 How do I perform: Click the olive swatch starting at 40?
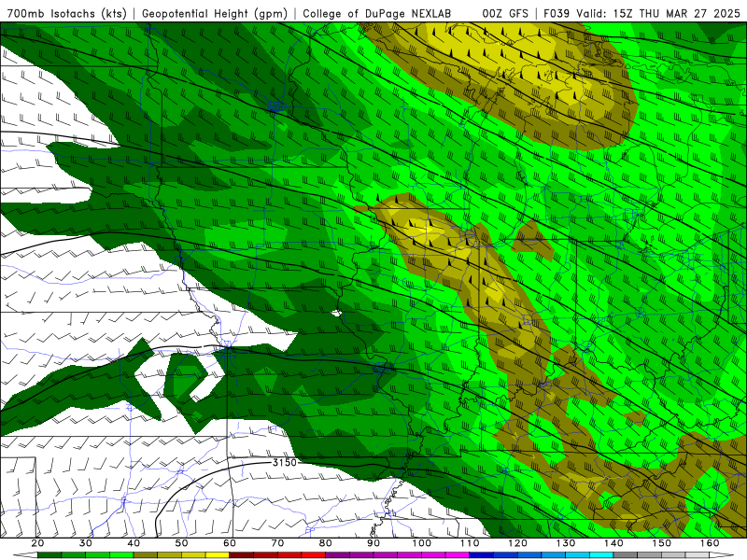(x=146, y=555)
